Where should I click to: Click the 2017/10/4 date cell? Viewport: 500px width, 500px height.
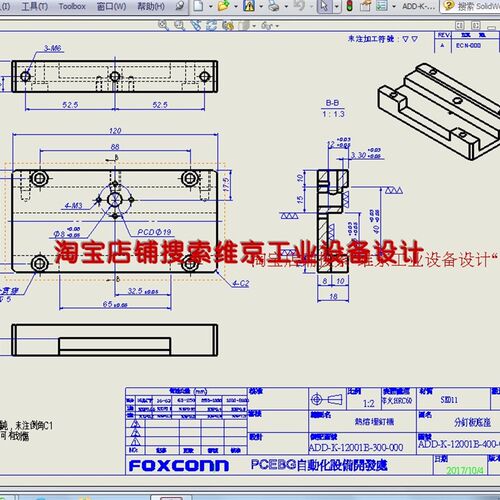[465, 470]
